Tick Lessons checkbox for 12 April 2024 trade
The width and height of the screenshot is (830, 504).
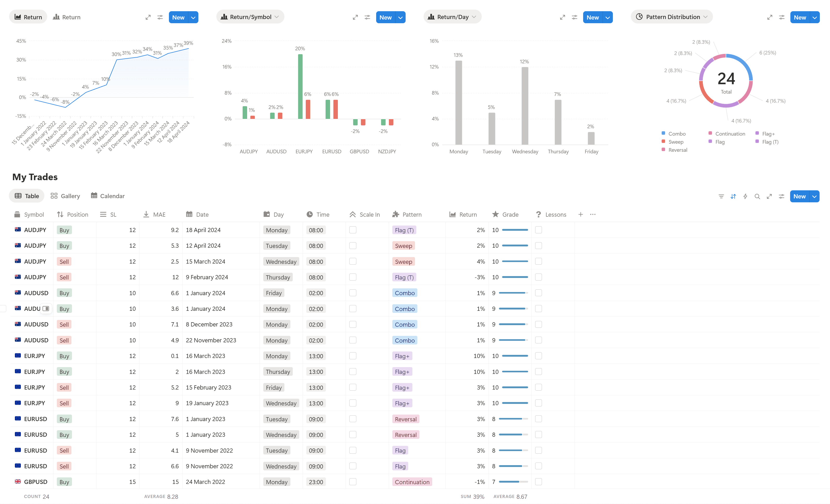point(538,246)
